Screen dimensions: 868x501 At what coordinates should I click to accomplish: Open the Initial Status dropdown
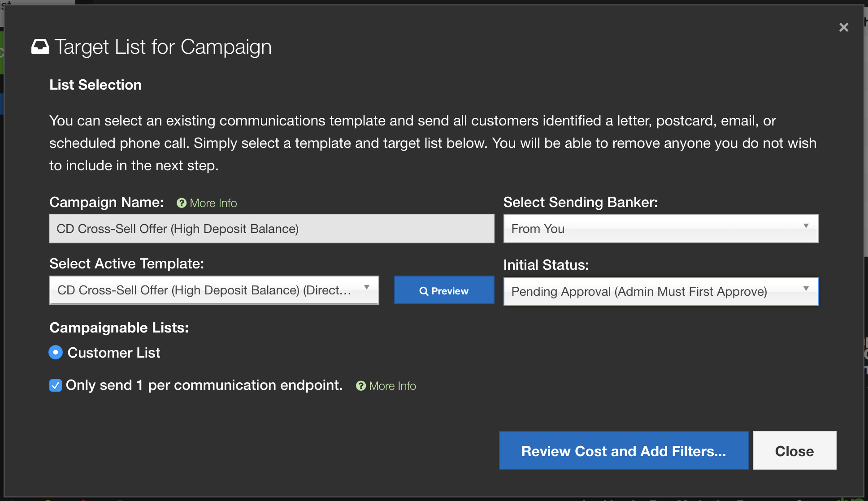click(660, 292)
